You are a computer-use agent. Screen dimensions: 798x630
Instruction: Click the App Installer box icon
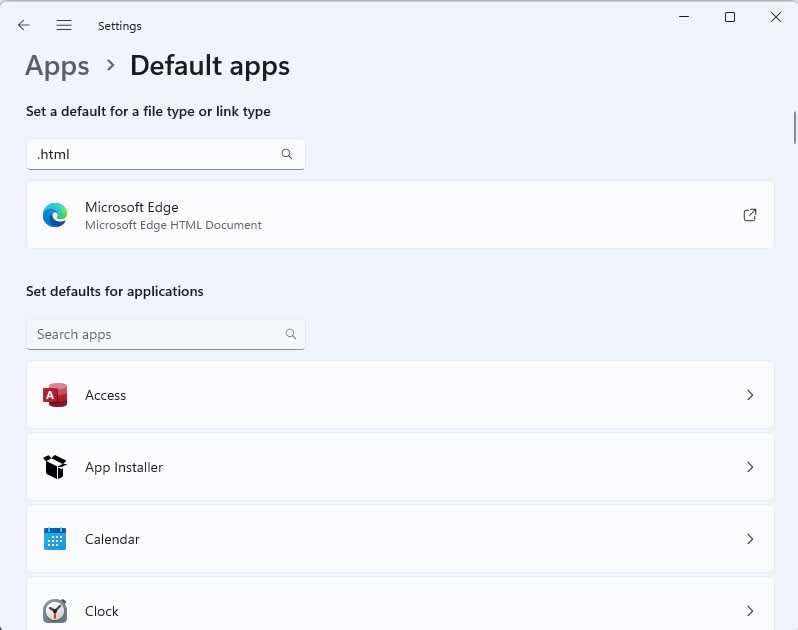[55, 467]
